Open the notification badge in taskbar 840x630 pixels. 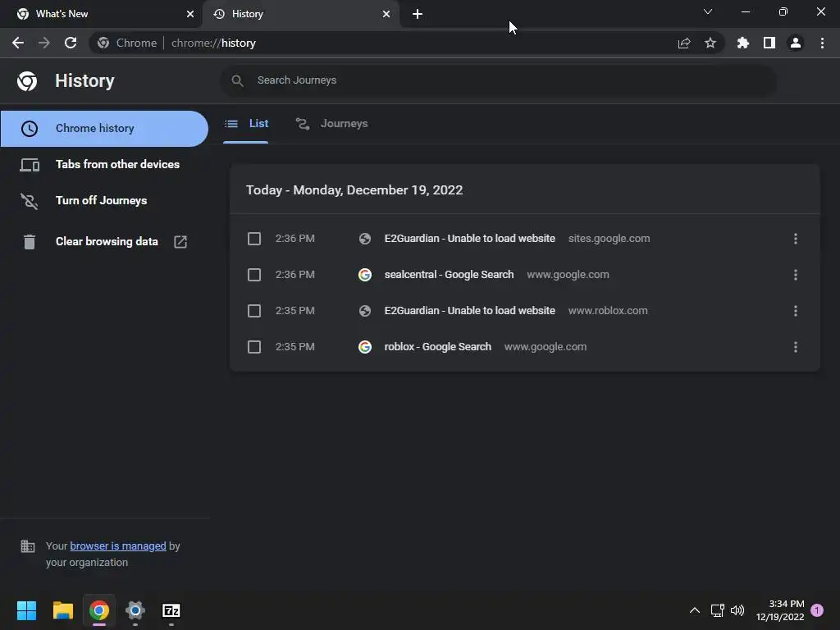click(x=817, y=610)
